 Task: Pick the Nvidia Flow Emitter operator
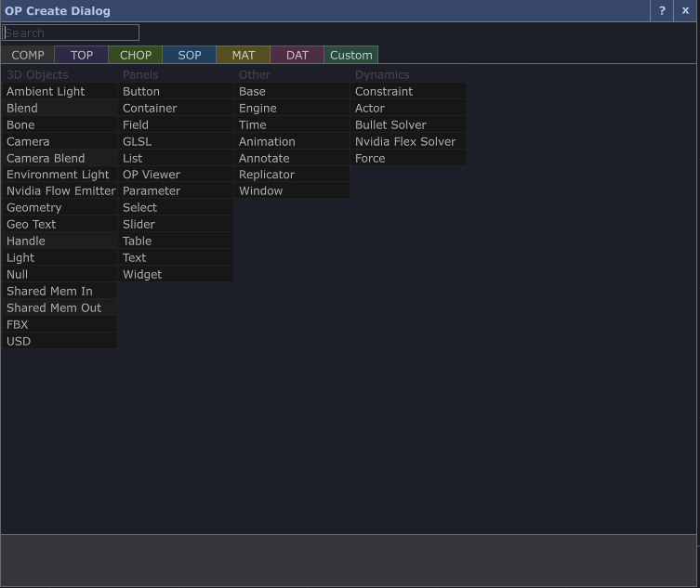(60, 191)
